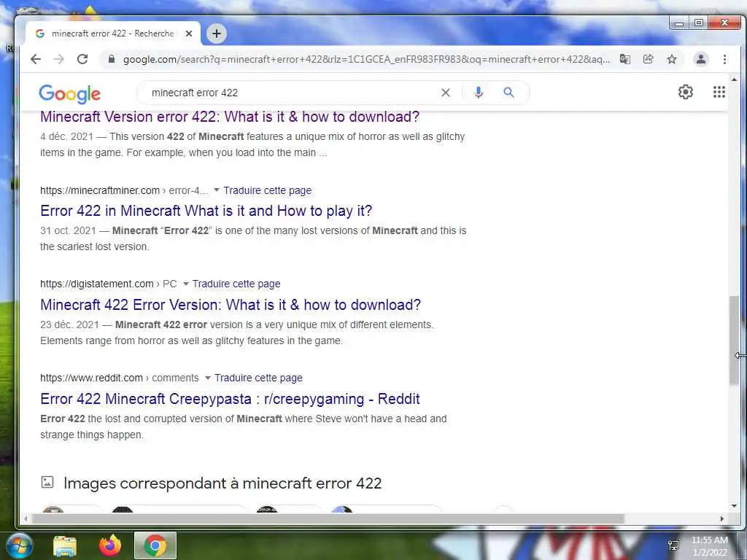This screenshot has height=560, width=747.
Task: Translate the reddit.com page
Action: [258, 378]
